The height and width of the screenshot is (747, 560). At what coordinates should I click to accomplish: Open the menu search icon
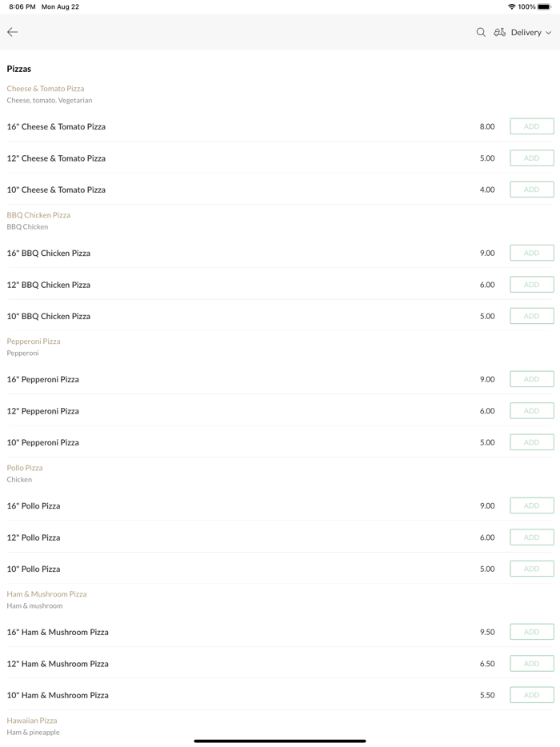point(481,32)
